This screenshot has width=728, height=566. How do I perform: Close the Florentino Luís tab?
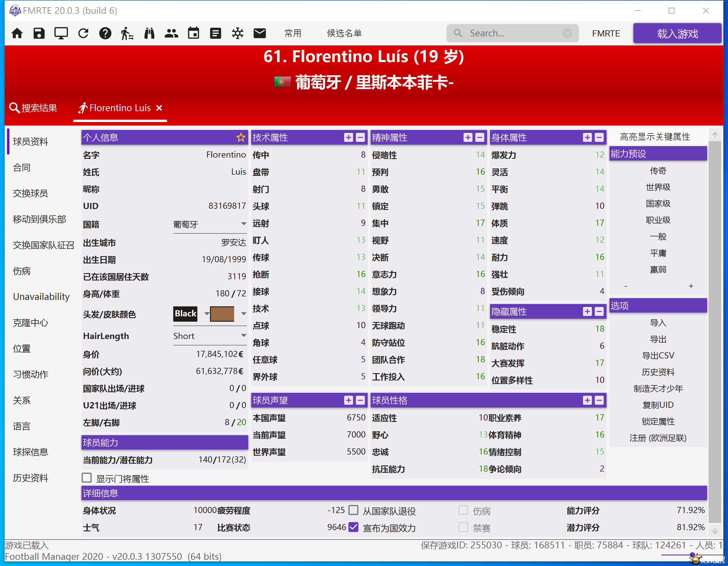[x=159, y=108]
